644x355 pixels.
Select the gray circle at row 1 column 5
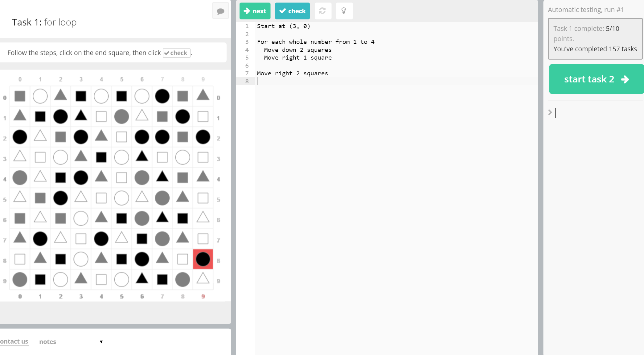[121, 116]
